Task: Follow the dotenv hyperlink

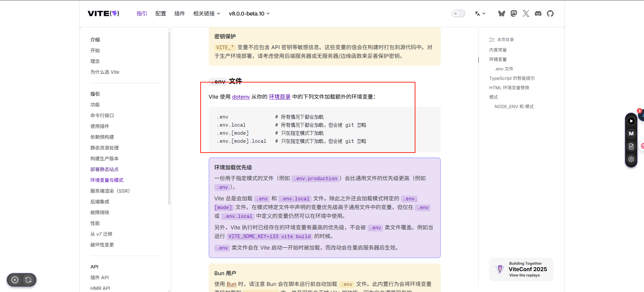Action: (241, 97)
